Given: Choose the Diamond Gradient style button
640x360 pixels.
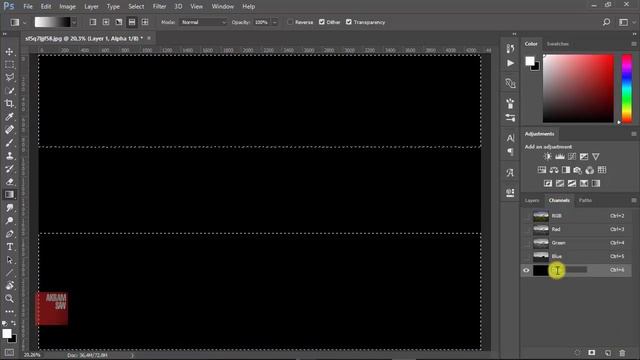Looking at the screenshot, I should [145, 22].
